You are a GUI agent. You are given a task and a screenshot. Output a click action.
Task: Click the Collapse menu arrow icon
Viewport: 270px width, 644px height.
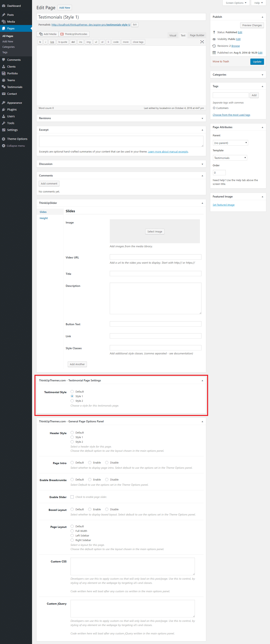[4, 146]
